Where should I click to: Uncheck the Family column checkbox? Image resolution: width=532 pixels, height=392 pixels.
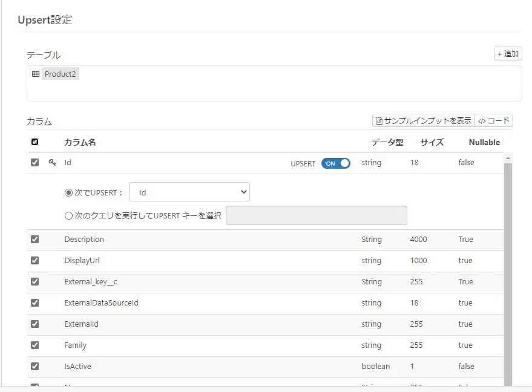tap(34, 345)
